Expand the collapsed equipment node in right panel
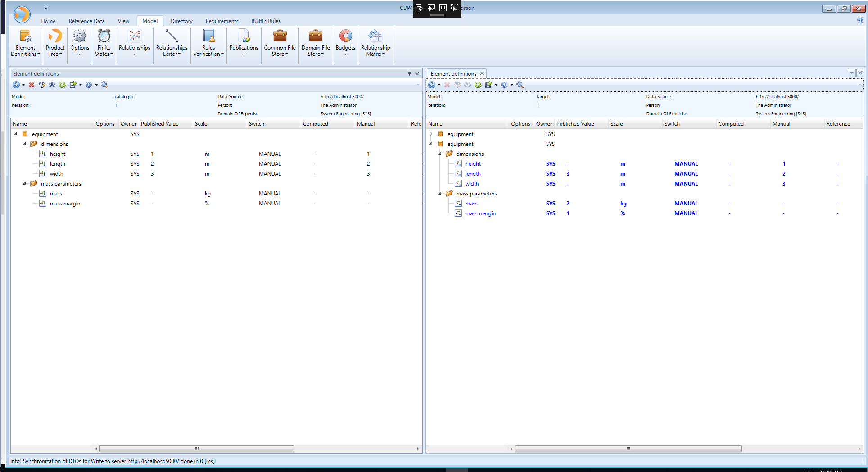 [x=431, y=134]
